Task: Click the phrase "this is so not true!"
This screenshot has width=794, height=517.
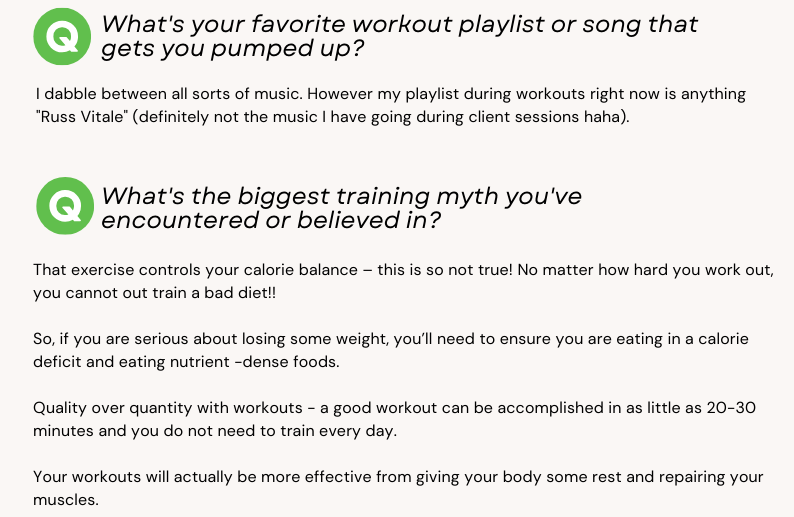Action: point(445,269)
